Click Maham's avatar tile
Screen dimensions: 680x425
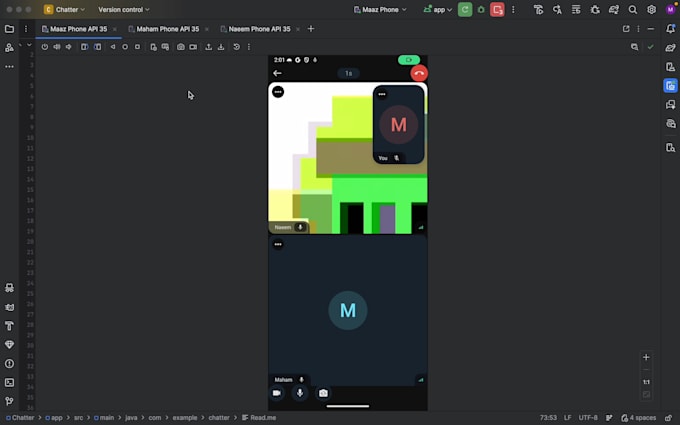tap(348, 310)
